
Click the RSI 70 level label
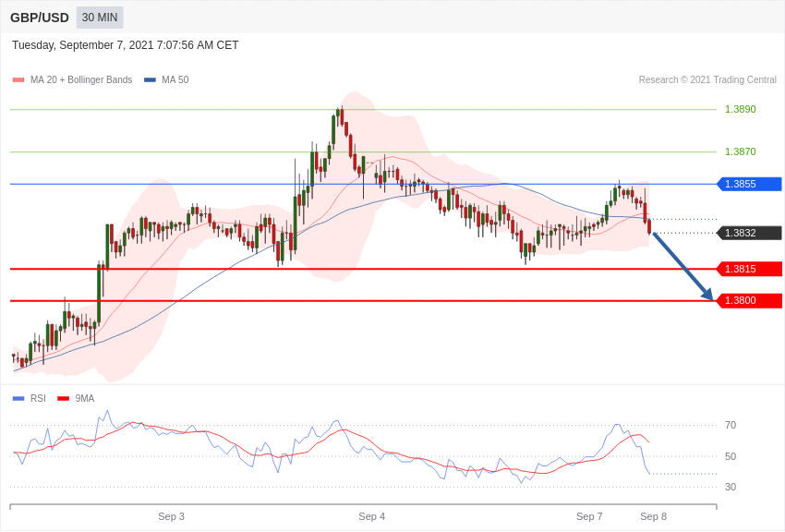(731, 425)
